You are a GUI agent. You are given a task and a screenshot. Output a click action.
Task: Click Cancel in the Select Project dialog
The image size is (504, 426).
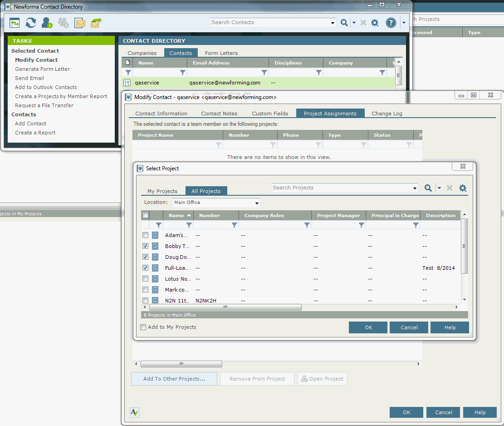(409, 327)
